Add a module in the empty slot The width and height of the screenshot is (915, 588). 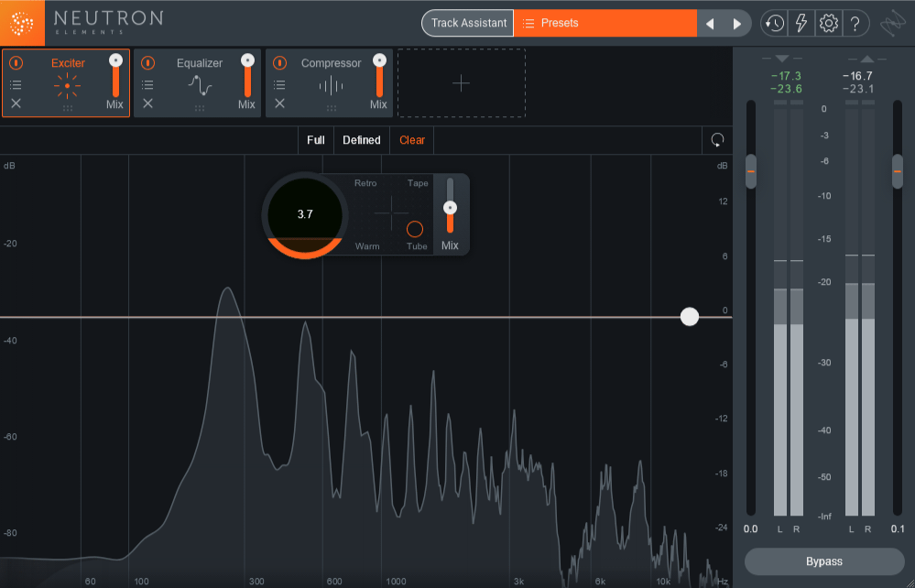tap(461, 82)
